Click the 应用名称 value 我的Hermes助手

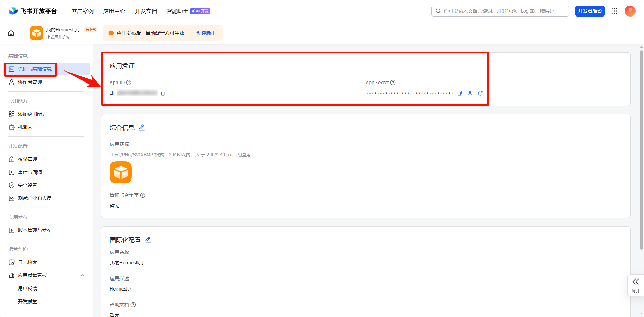(128, 263)
